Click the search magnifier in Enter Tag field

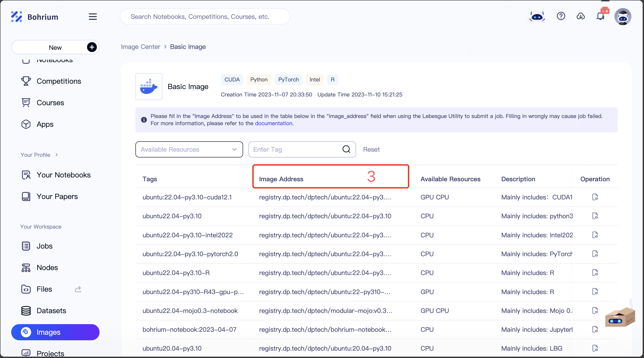pyautogui.click(x=346, y=149)
